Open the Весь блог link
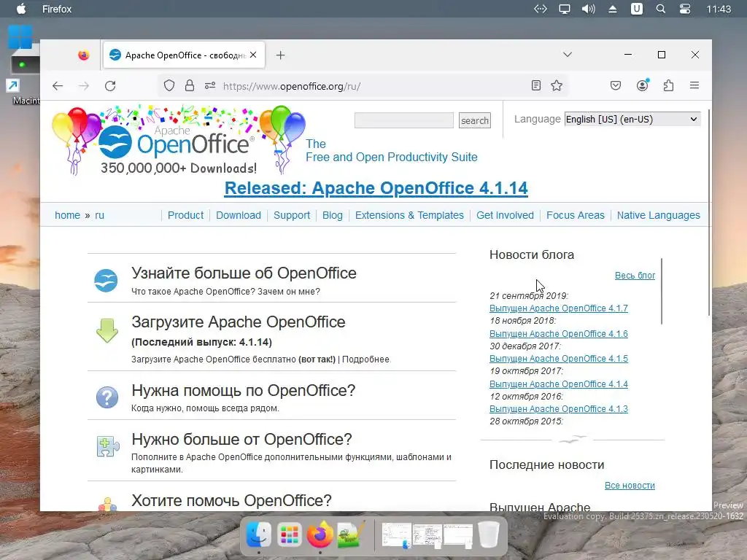The width and height of the screenshot is (747, 560). [x=635, y=275]
